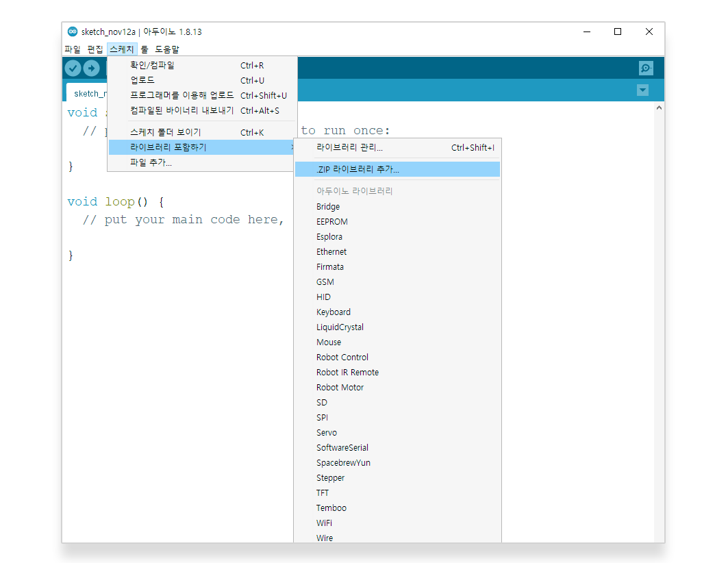
Task: Expand the 라이브러리 포함하기 submenu arrow
Action: (292, 147)
